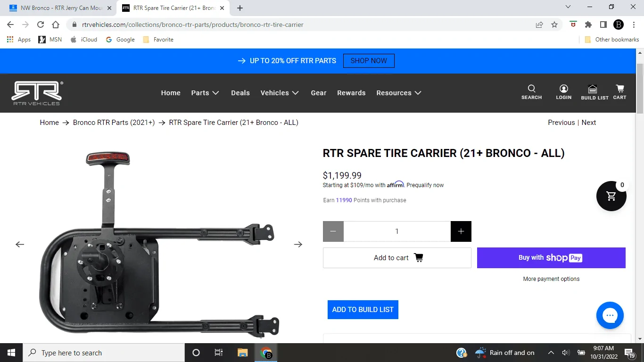Open the Windows Start menu
The image size is (644, 362).
11,353
